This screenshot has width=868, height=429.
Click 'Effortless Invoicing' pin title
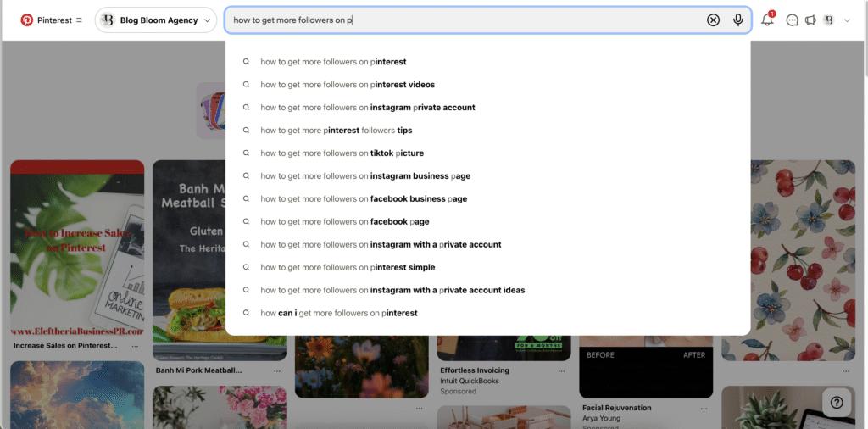(x=475, y=370)
